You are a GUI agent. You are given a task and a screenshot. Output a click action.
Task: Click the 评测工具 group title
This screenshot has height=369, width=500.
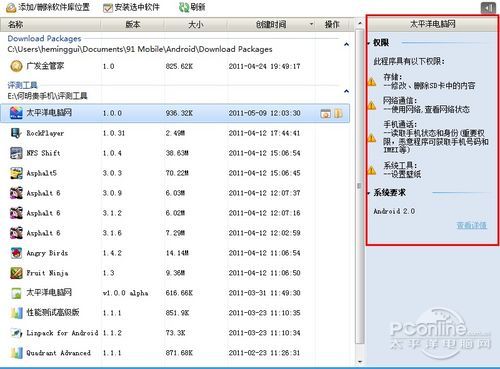coord(22,85)
